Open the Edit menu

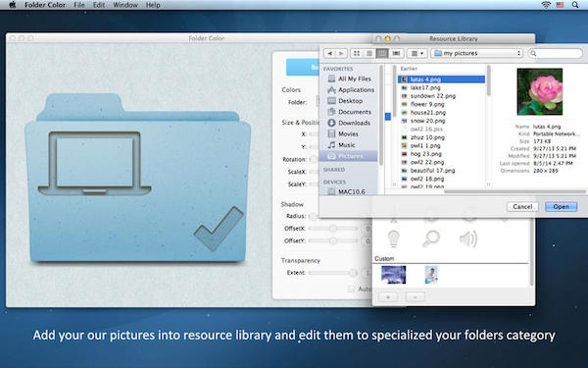point(99,5)
